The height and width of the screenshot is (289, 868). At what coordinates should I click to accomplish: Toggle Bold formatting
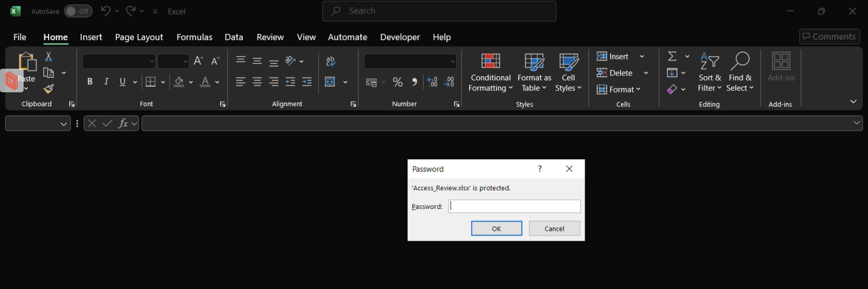pyautogui.click(x=90, y=82)
